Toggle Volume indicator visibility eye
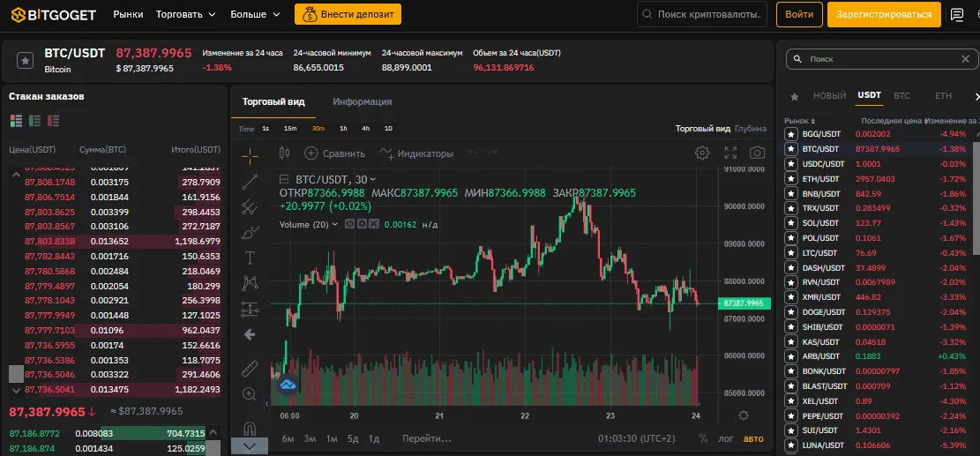Image resolution: width=980 pixels, height=456 pixels. click(x=350, y=224)
